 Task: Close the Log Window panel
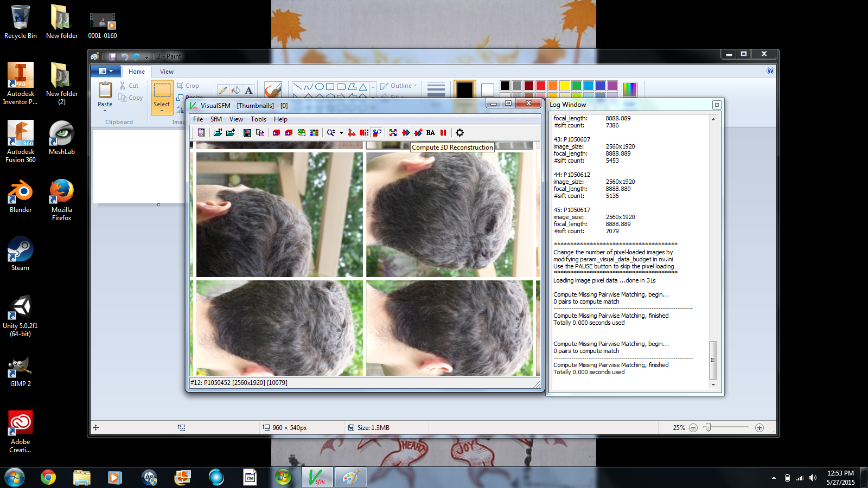(716, 105)
